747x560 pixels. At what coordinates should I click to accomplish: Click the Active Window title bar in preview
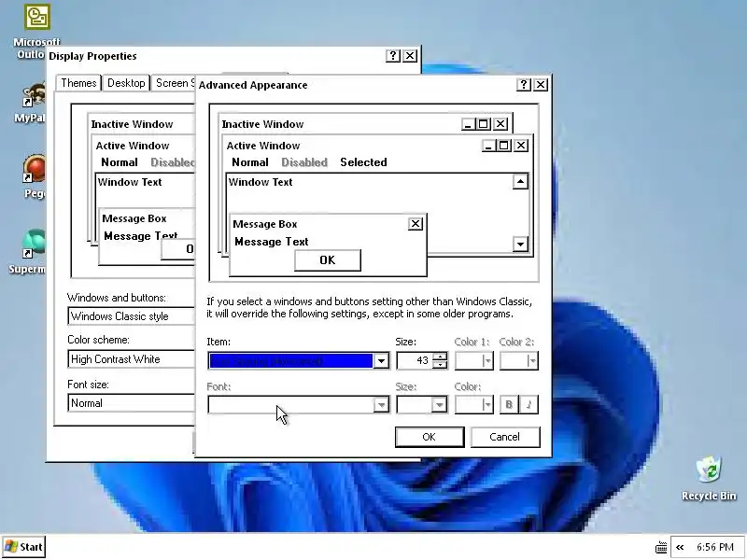click(376, 146)
